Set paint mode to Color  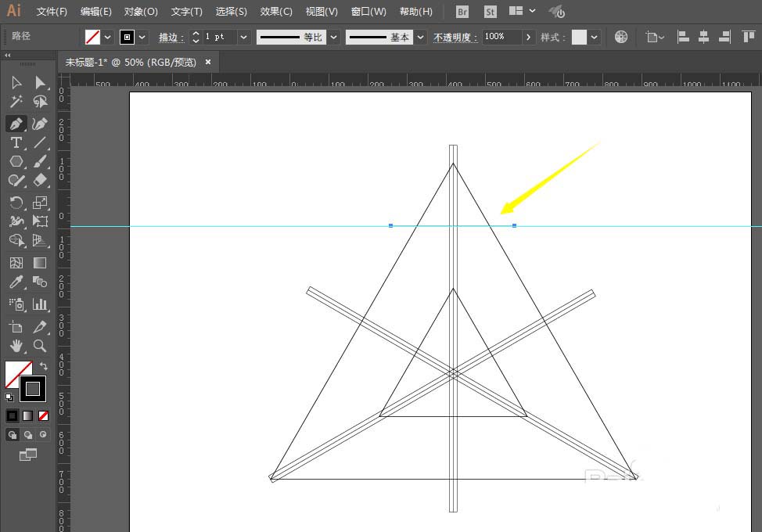(13, 416)
